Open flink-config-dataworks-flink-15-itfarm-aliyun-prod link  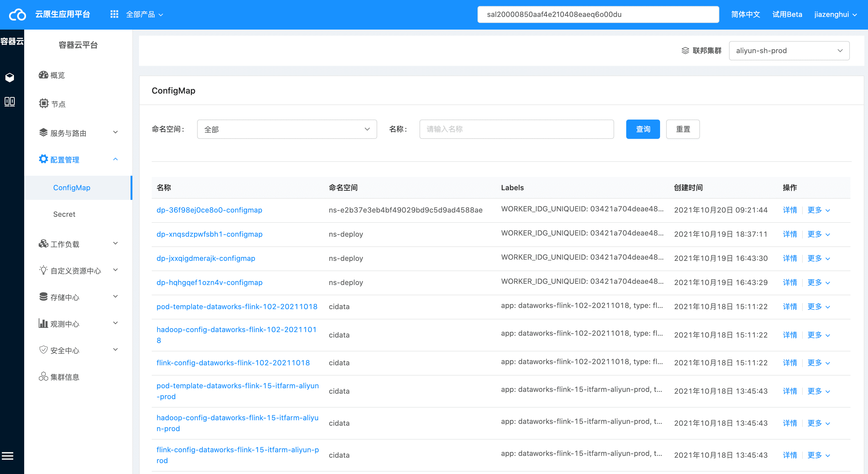tap(237, 455)
